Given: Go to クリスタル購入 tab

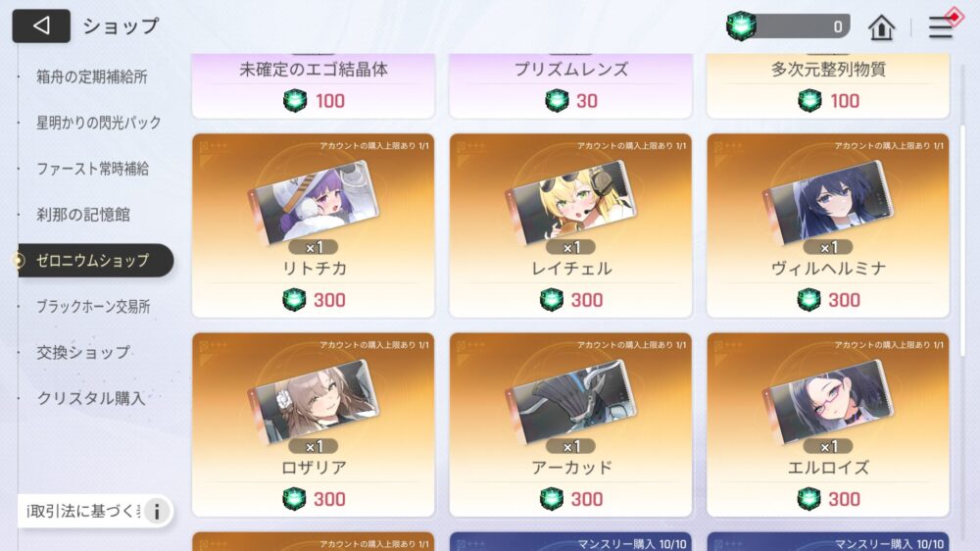Looking at the screenshot, I should [91, 398].
